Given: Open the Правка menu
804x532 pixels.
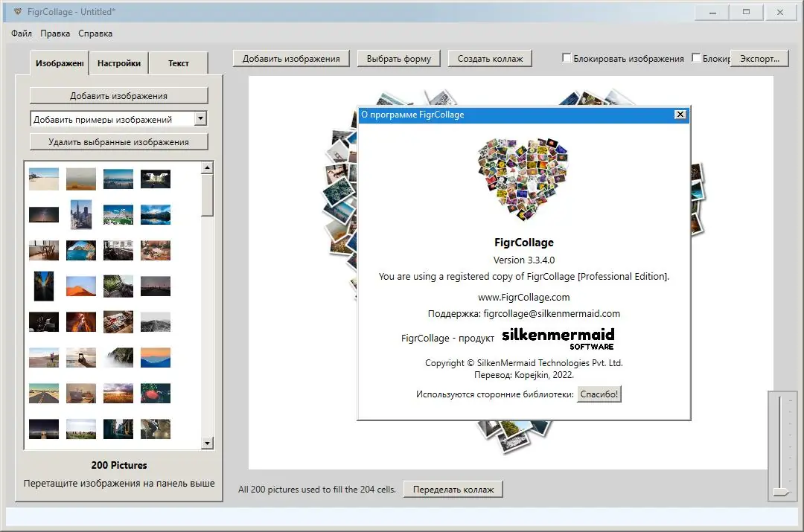Looking at the screenshot, I should [55, 33].
